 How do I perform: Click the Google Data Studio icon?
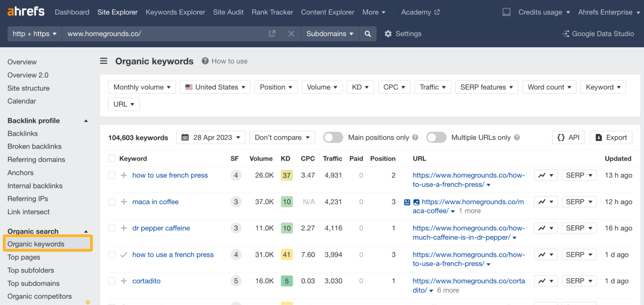566,33
